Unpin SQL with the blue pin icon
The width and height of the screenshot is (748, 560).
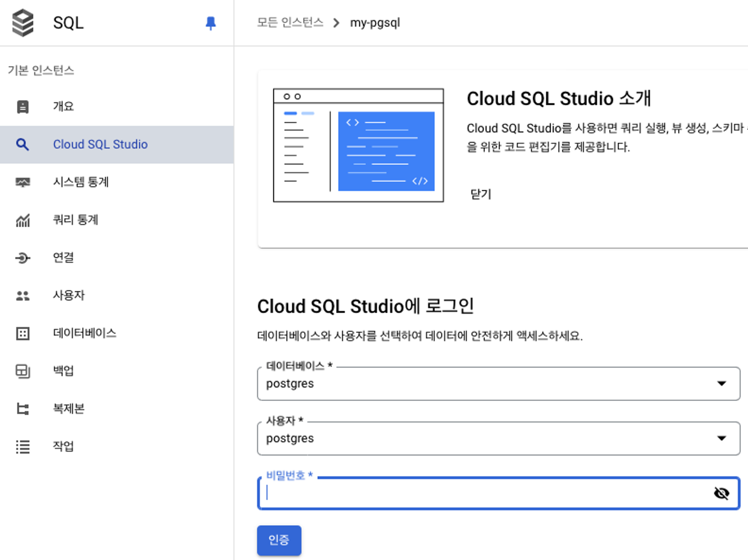point(211,23)
